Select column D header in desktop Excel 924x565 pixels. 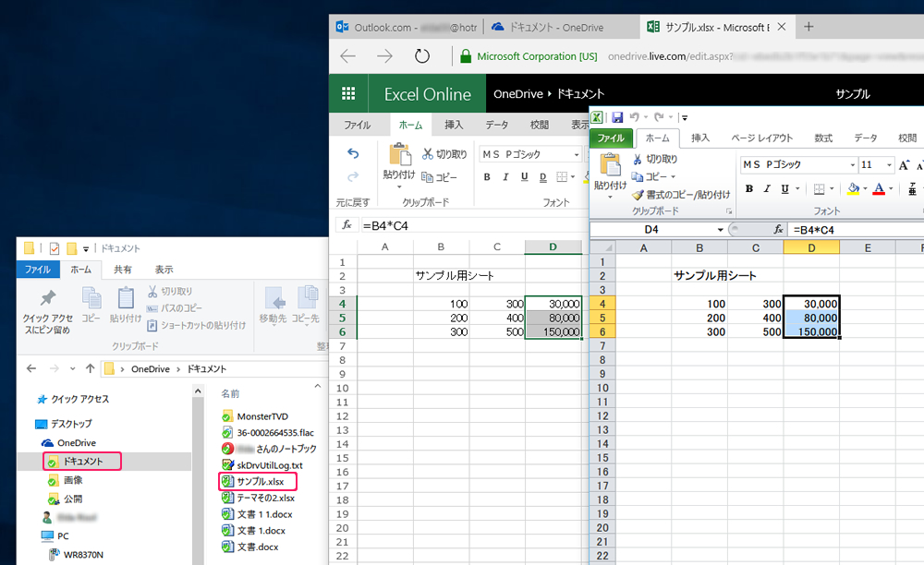point(811,247)
